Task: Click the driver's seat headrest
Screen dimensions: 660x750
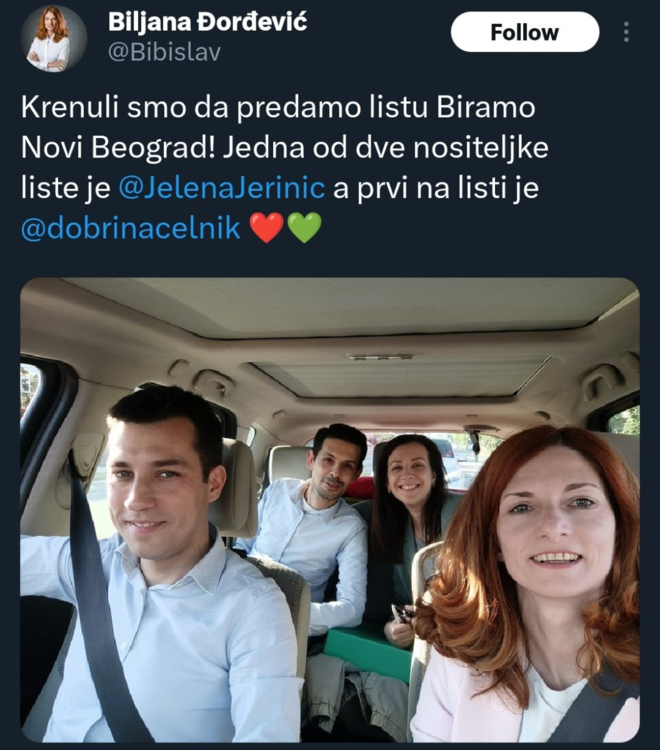Action: pyautogui.click(x=238, y=488)
